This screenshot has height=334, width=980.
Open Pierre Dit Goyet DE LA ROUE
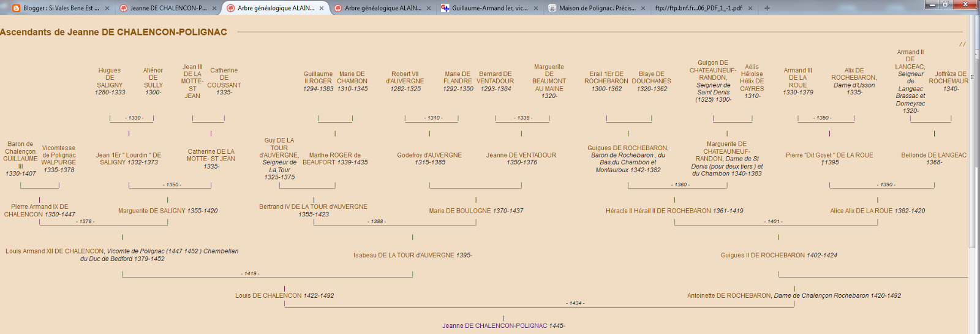[x=829, y=159]
